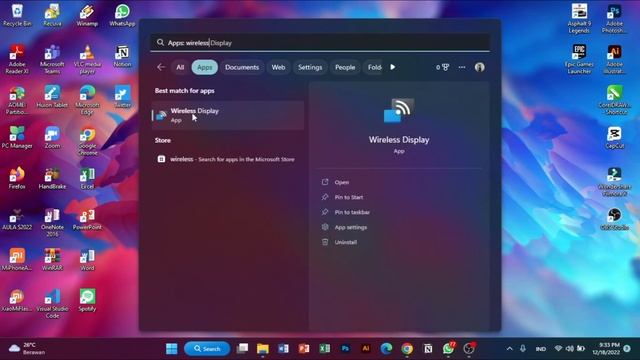Click the user profile avatar
This screenshot has height=360, width=640.
tap(480, 67)
